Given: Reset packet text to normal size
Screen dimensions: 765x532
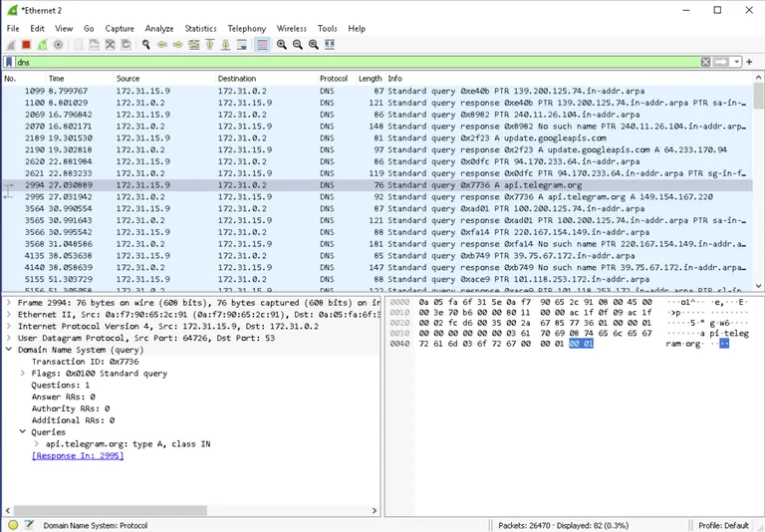Looking at the screenshot, I should coord(313,45).
